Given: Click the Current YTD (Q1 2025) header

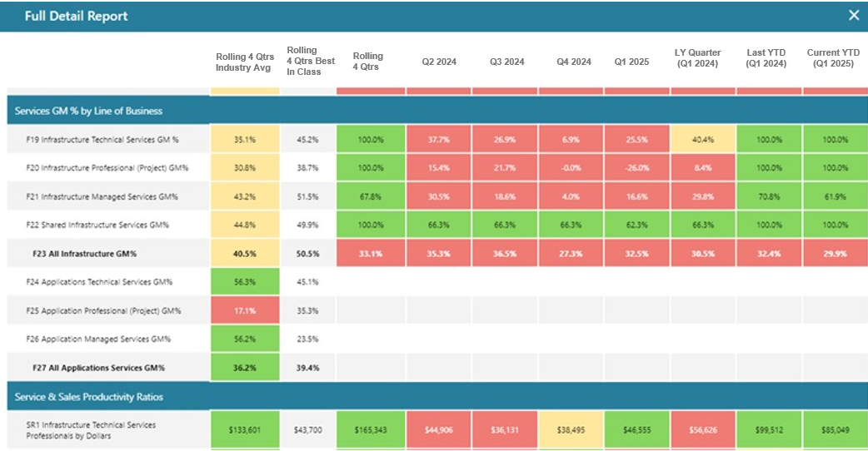Looking at the screenshot, I should (x=833, y=57).
